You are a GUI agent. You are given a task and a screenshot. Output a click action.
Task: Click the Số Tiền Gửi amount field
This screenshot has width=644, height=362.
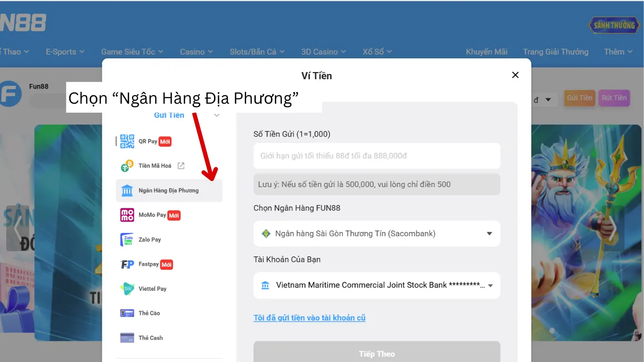click(x=376, y=156)
